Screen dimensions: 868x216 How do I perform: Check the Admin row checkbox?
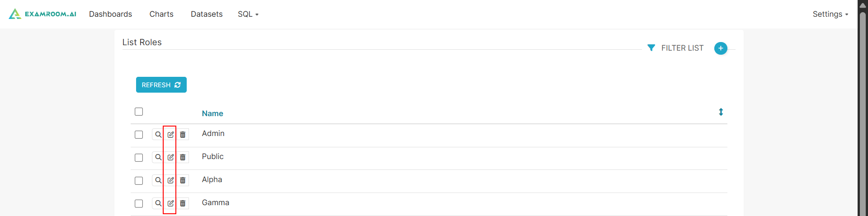pos(139,135)
